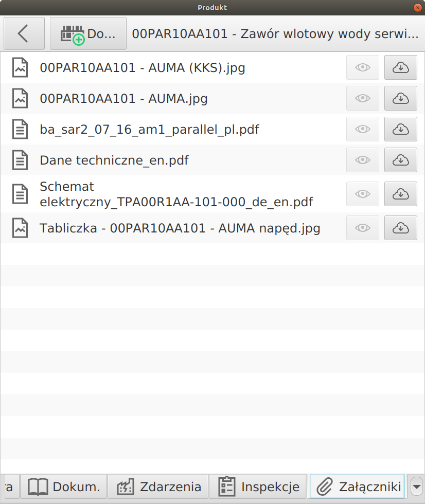
Task: Download the 00PAR10AA101 - AUMA (KKS).jpg file
Action: click(x=400, y=67)
